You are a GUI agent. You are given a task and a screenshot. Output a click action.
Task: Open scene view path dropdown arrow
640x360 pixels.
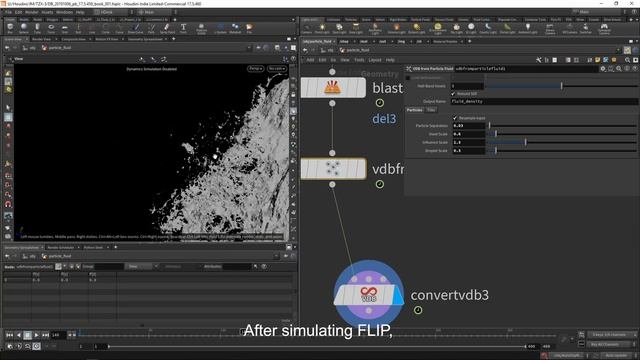pyautogui.click(x=249, y=48)
